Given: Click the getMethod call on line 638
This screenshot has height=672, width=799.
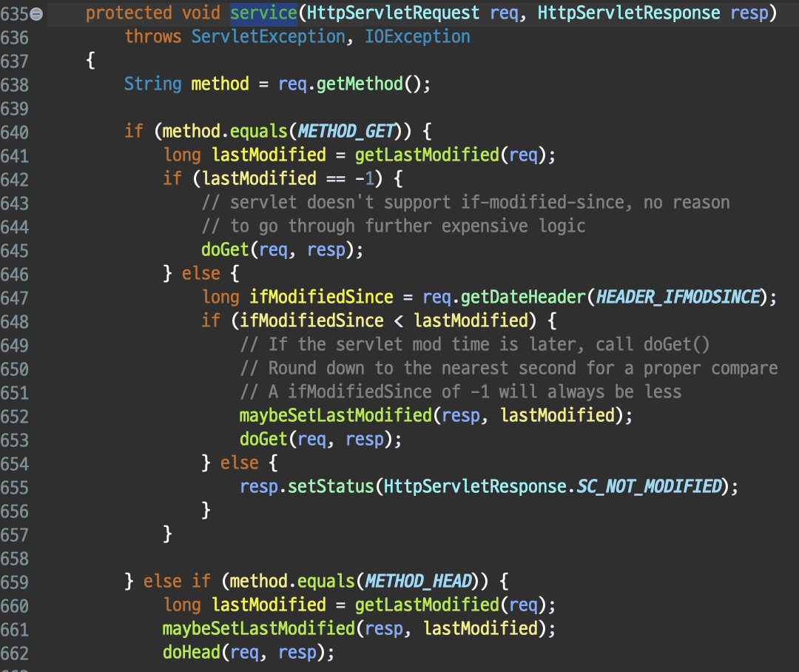Looking at the screenshot, I should click(x=360, y=84).
